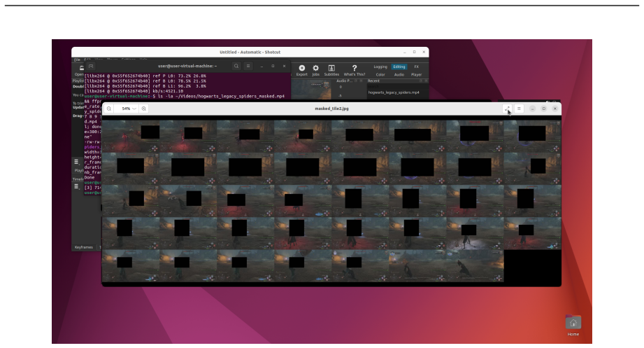Close the terminal window
The height and width of the screenshot is (348, 644).
tap(284, 66)
